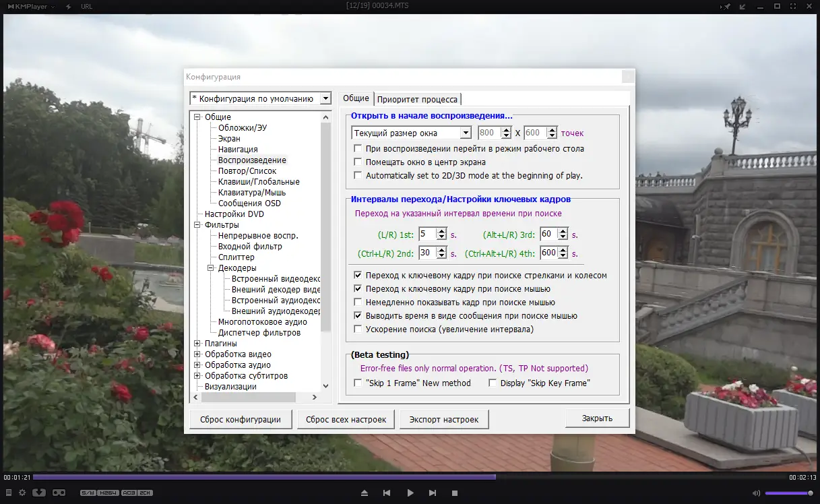Click the Сброс всех настроек button

[x=346, y=419]
